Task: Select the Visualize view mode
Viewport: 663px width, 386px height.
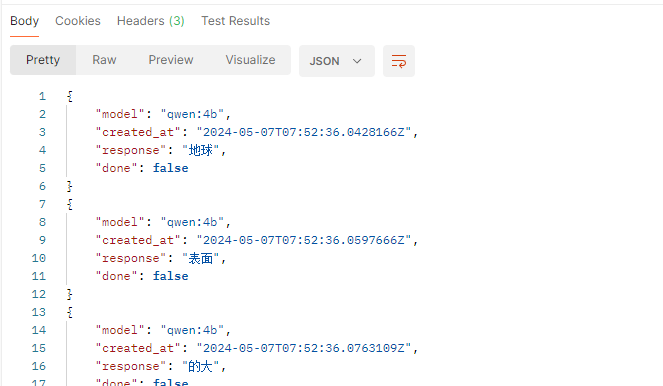Action: click(x=250, y=60)
